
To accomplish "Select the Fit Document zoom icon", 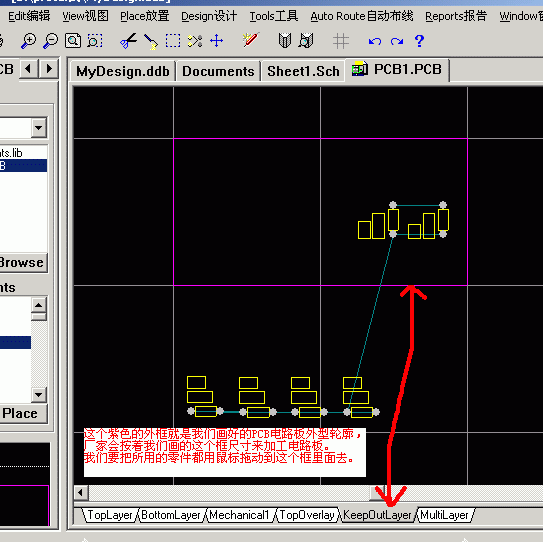I will (x=73, y=41).
